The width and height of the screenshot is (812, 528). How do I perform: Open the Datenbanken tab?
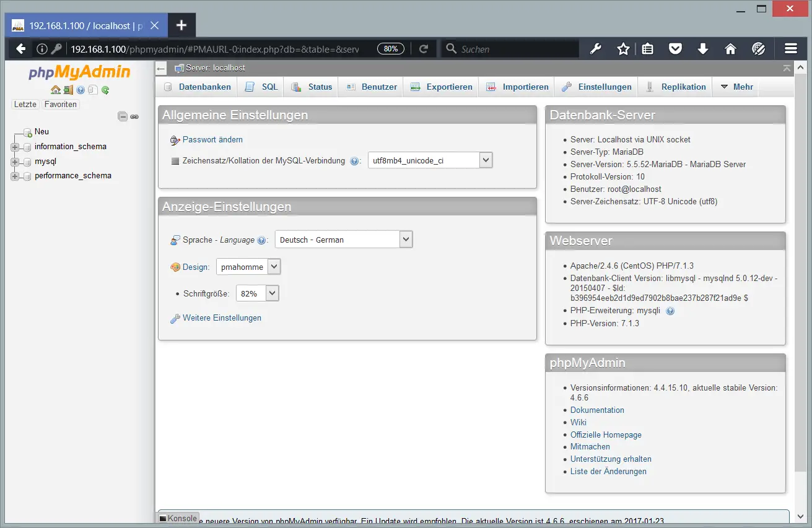pos(197,87)
